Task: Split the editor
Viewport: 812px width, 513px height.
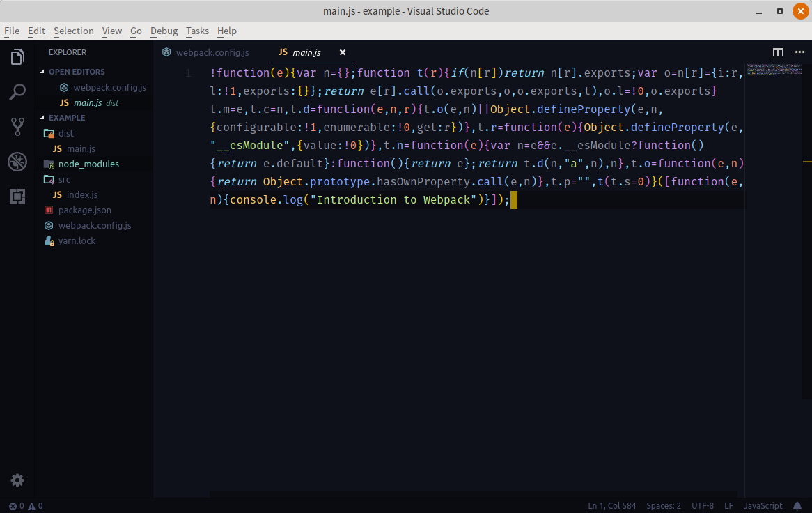Action: (777, 52)
